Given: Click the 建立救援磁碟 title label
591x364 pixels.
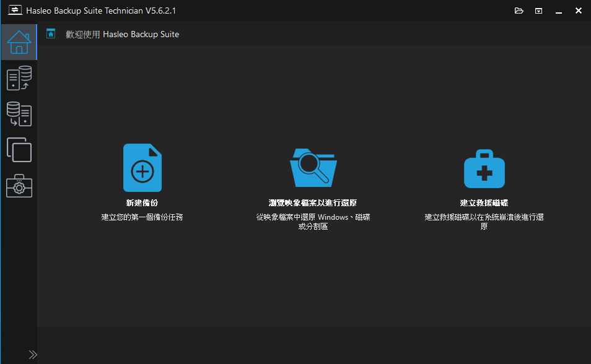Looking at the screenshot, I should 484,203.
